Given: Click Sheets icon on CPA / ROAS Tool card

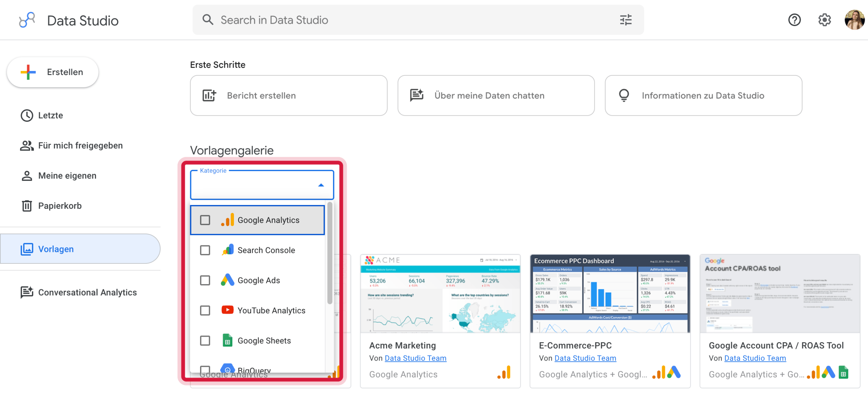Looking at the screenshot, I should pos(843,372).
